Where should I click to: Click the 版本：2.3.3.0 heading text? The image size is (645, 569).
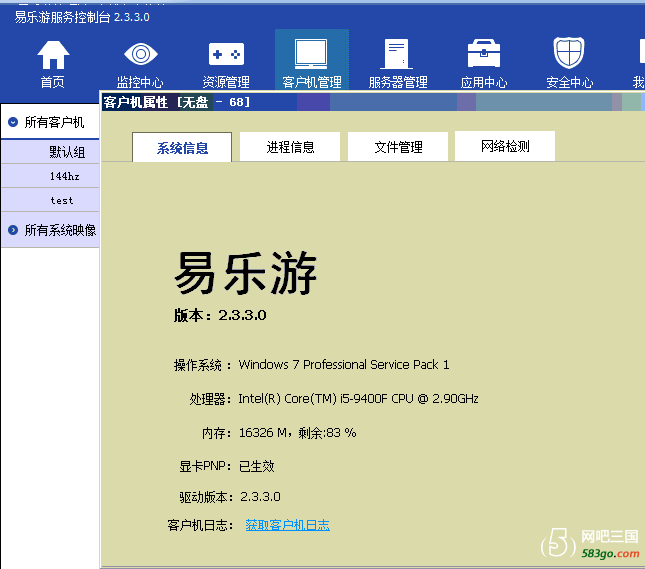pos(220,315)
